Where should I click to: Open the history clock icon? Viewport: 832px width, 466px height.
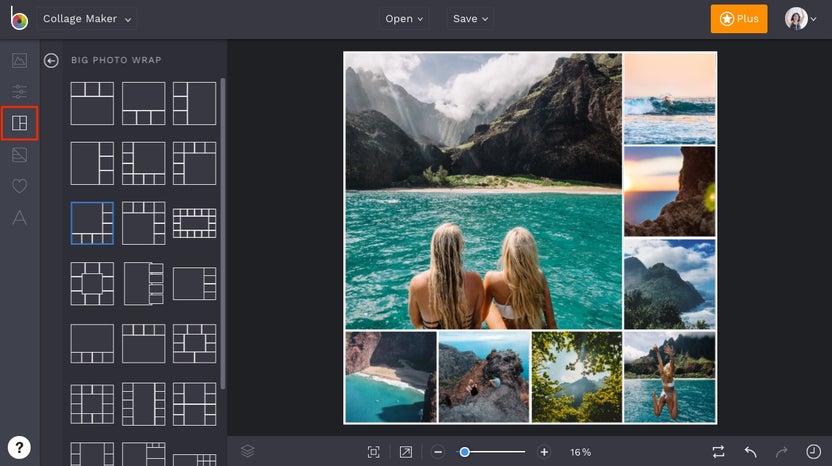pos(813,452)
